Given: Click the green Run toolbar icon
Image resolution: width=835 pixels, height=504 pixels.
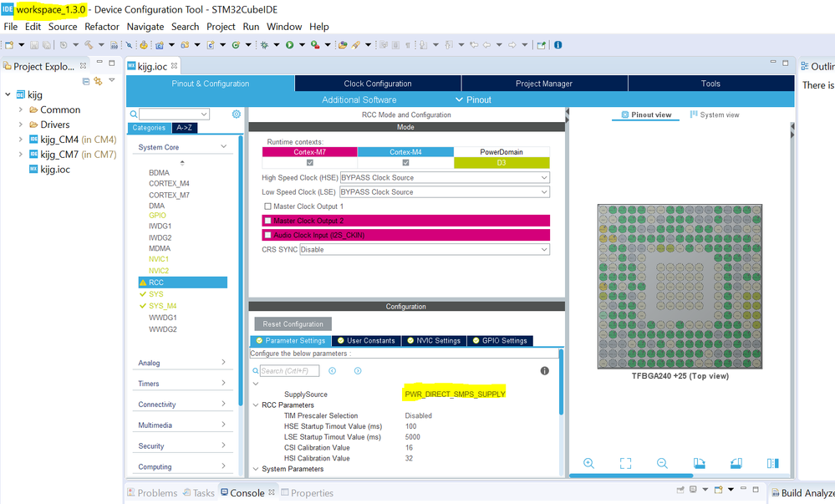Looking at the screenshot, I should pos(290,45).
